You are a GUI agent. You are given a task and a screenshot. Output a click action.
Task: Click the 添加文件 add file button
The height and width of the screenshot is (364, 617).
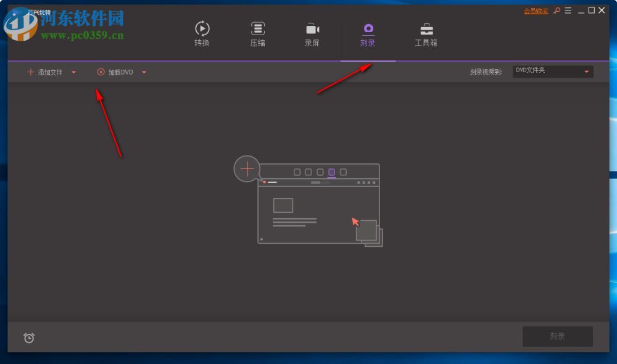point(45,72)
